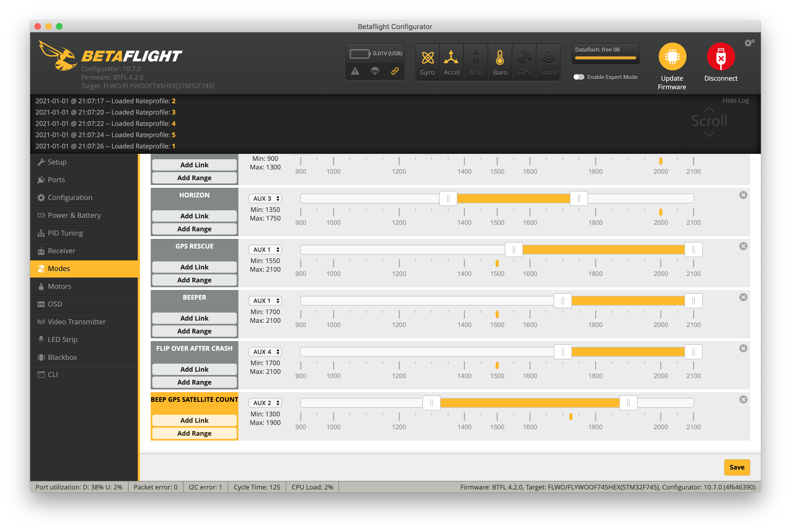This screenshot has height=532, width=791.
Task: Remove the GPS RESCUE mode range
Action: (x=743, y=246)
